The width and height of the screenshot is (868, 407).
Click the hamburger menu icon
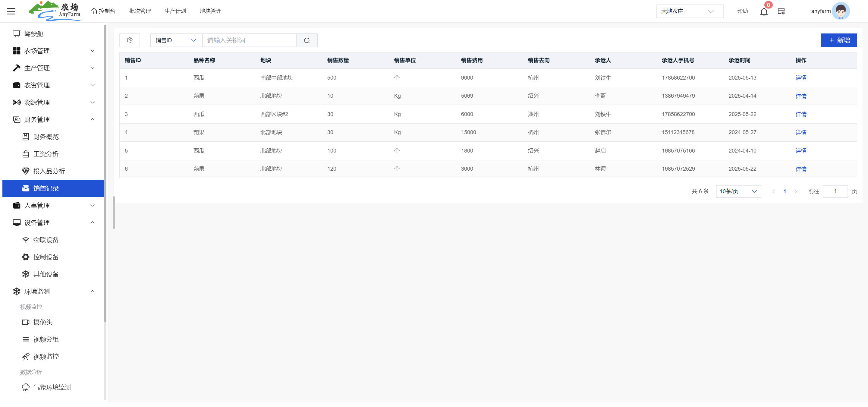11,11
